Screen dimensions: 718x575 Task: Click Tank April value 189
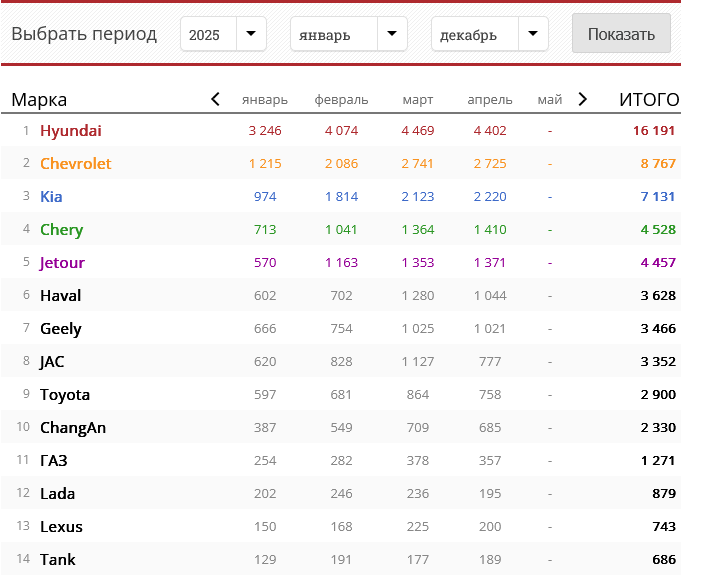[490, 559]
